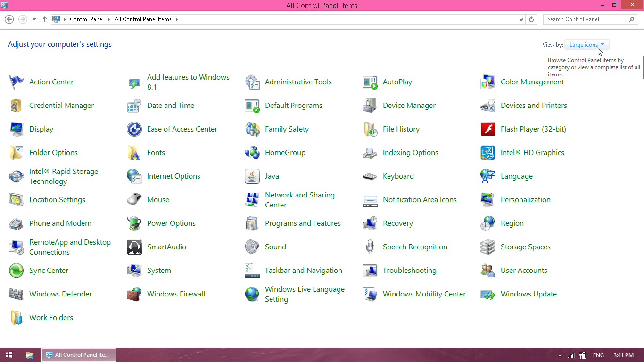Refresh the Control Panel view
The height and width of the screenshot is (362, 644).
(x=532, y=19)
